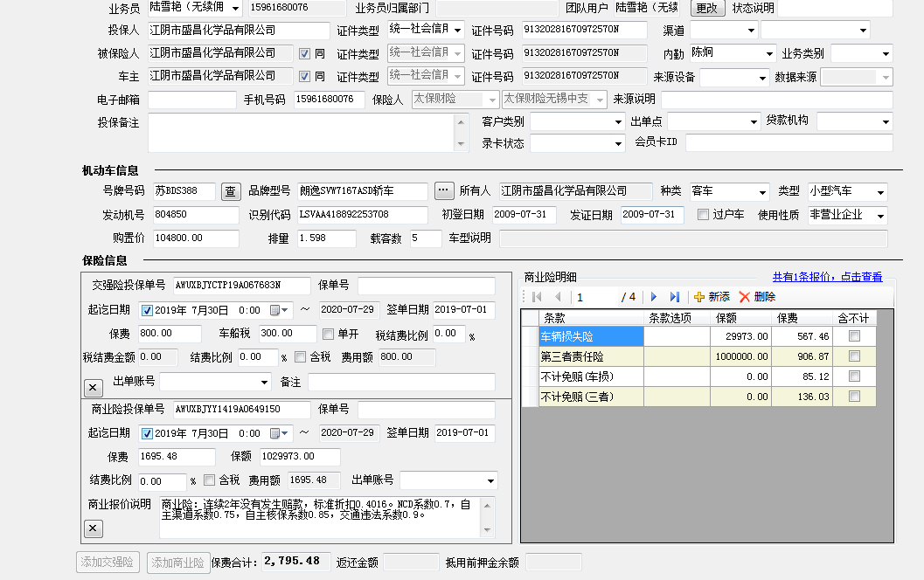This screenshot has width=924, height=580.
Task: Toggle 同 checkbox for 车主
Action: click(305, 77)
